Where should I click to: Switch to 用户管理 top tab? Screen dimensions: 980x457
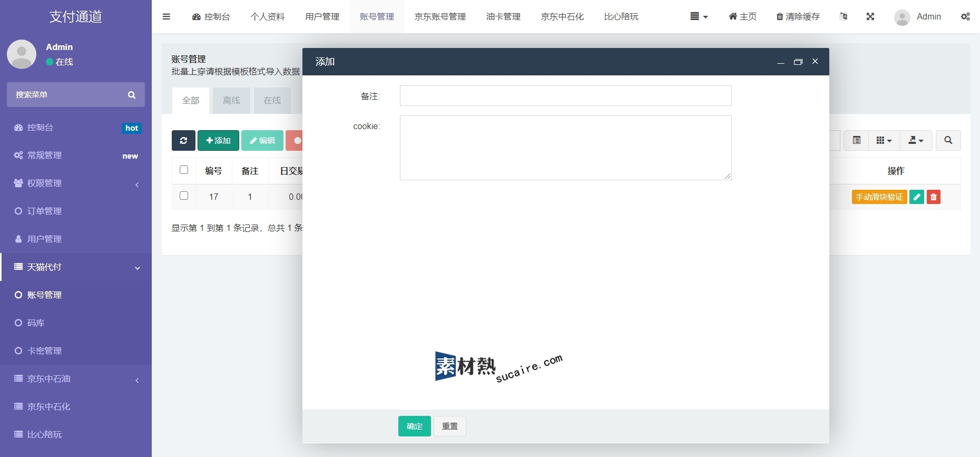point(322,16)
